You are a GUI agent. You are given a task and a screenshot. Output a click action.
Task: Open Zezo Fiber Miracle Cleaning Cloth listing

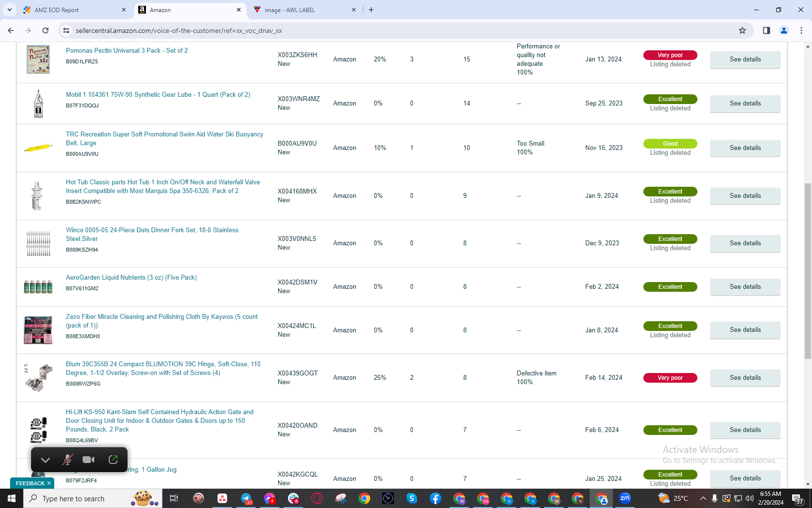click(162, 321)
